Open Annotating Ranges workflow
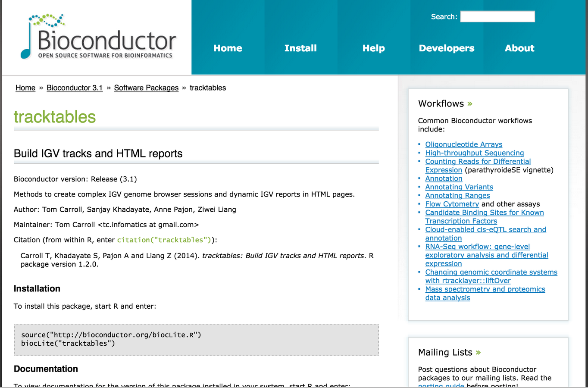Viewport: 588px width, 388px height. (457, 196)
